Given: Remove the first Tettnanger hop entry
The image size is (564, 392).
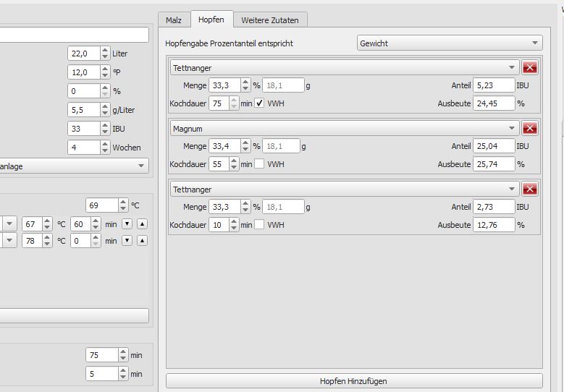Looking at the screenshot, I should click(x=529, y=67).
